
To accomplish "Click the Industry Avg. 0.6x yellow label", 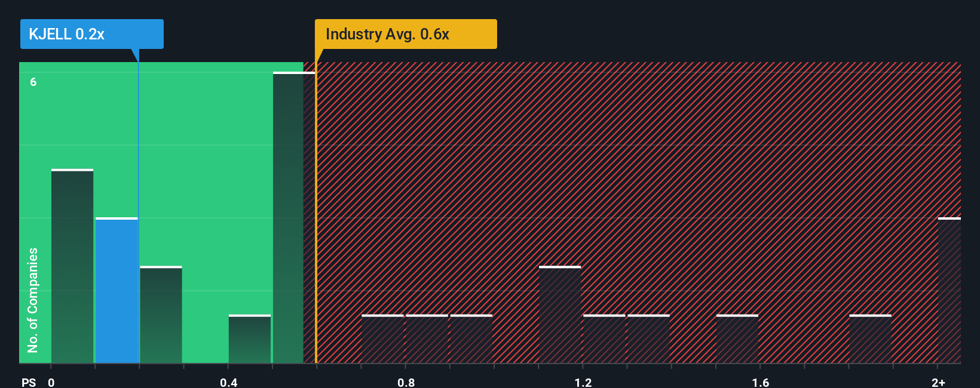I will 406,34.
